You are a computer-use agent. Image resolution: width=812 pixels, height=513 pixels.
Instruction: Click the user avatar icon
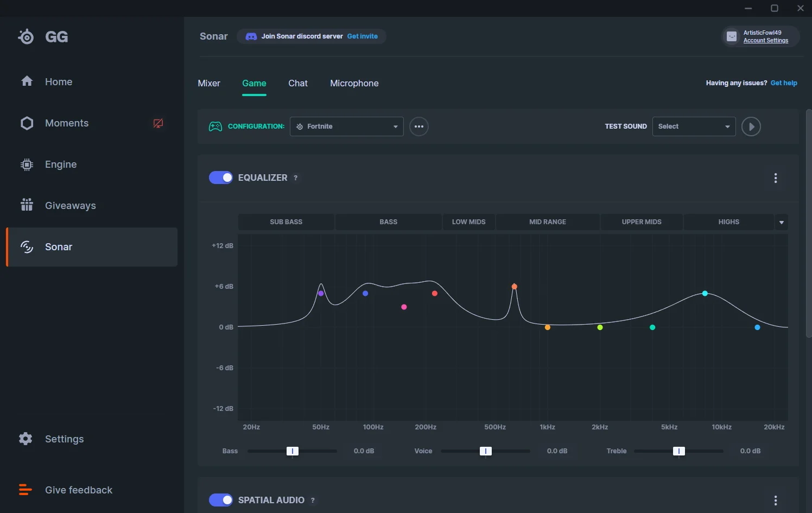click(732, 36)
